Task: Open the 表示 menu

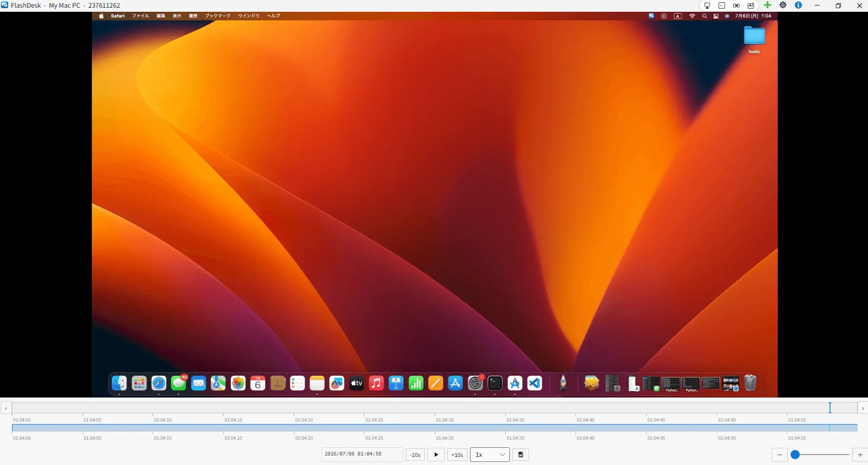Action: pyautogui.click(x=177, y=16)
